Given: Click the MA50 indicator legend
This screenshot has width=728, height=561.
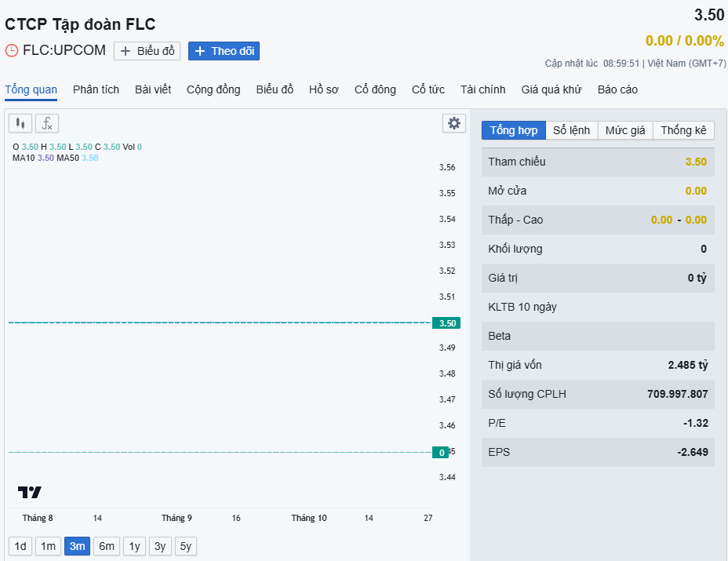Looking at the screenshot, I should (x=78, y=158).
